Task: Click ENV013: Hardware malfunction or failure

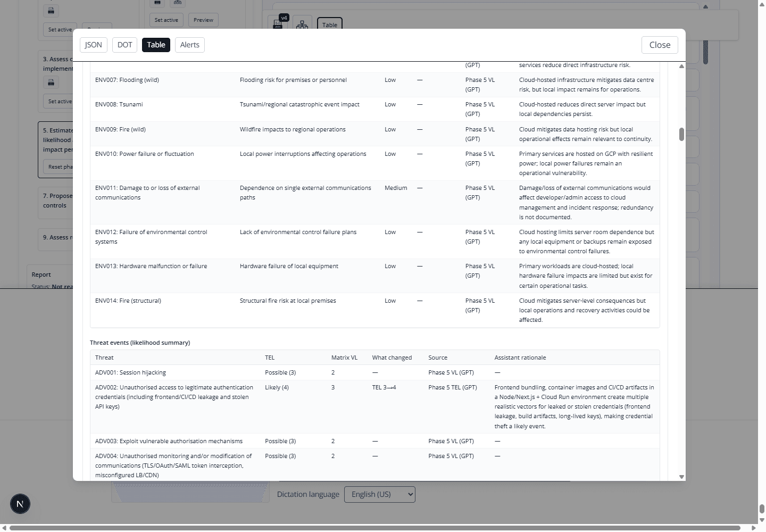Action: pyautogui.click(x=151, y=266)
